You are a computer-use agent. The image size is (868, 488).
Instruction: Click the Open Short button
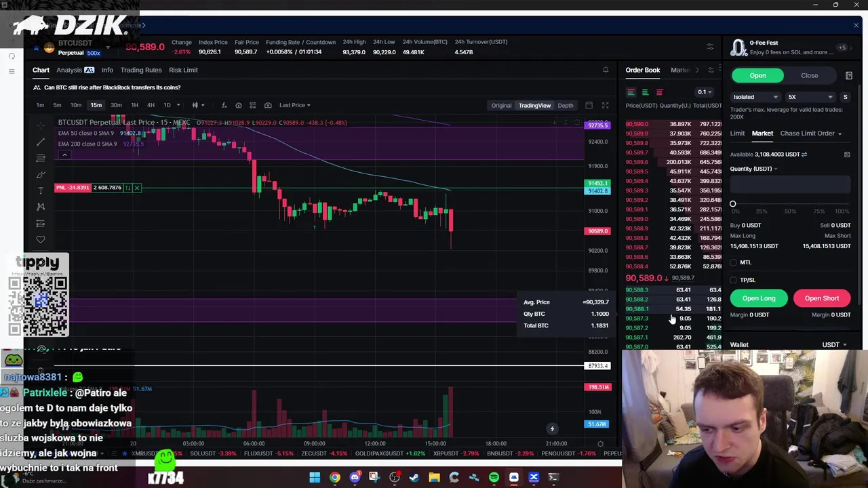coord(822,298)
